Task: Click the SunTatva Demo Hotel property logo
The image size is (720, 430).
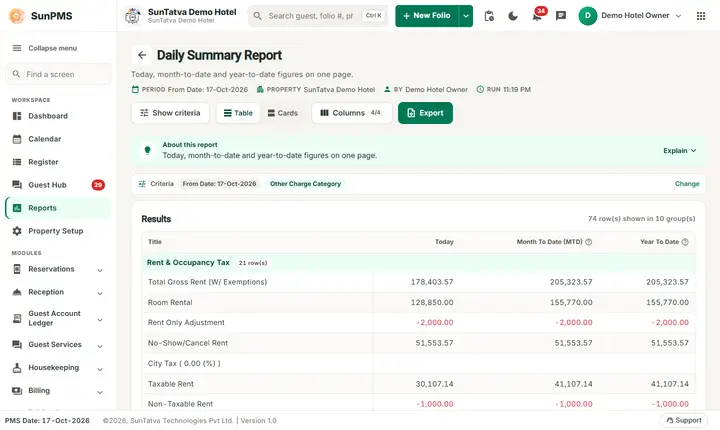Action: [133, 16]
